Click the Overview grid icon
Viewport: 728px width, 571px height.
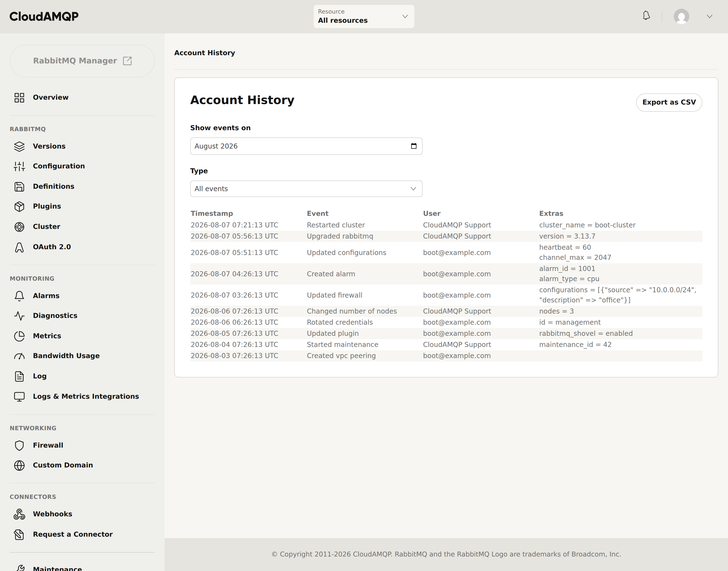(x=19, y=98)
